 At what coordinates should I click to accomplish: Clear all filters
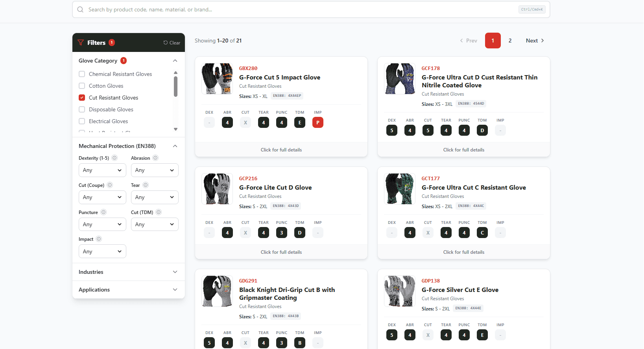172,42
